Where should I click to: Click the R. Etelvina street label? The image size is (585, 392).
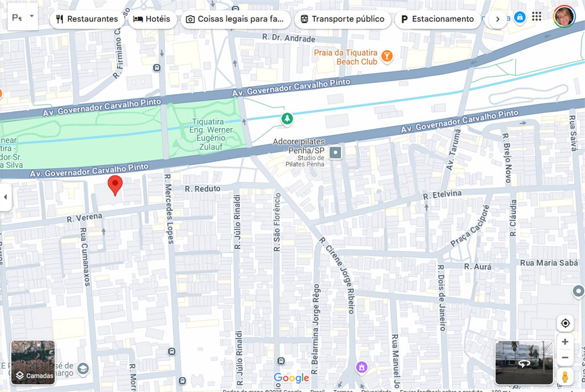pos(442,195)
